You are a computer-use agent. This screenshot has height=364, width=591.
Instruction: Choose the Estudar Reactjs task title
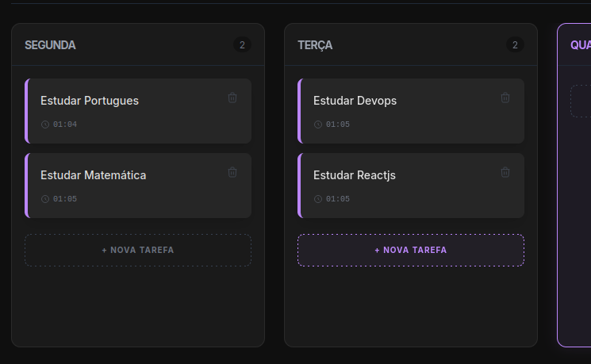click(355, 175)
